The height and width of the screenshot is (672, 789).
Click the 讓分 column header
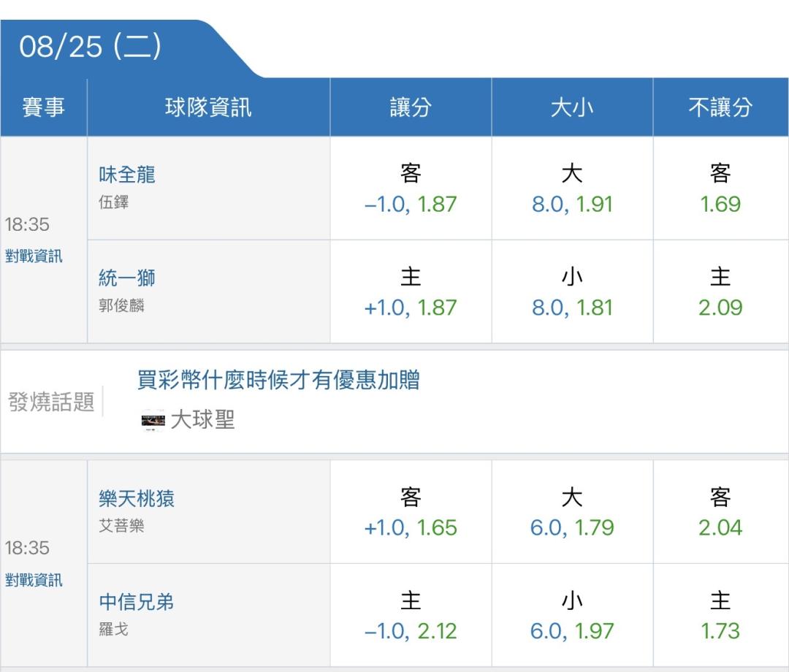pyautogui.click(x=411, y=107)
